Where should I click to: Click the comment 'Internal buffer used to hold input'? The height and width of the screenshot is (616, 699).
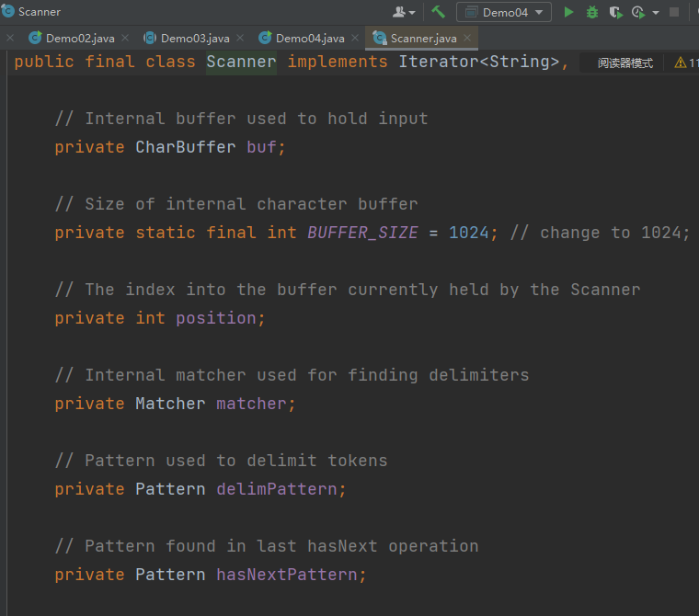pos(241,119)
